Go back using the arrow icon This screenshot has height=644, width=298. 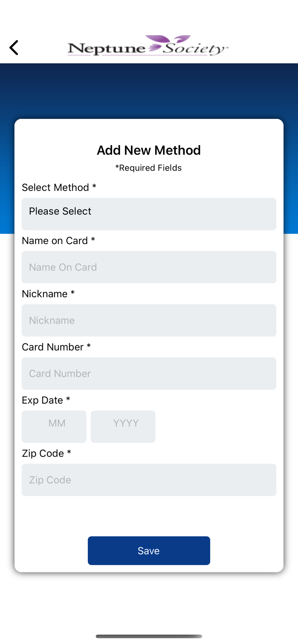14,48
